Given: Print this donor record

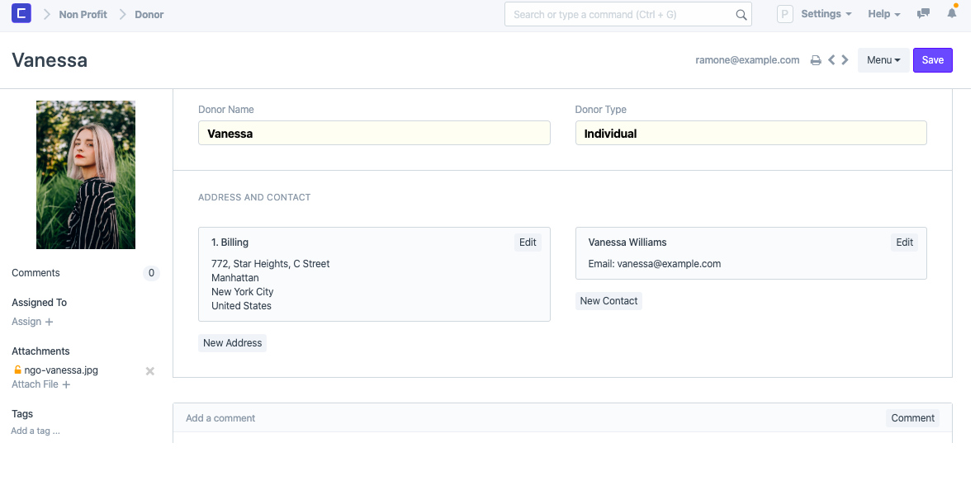Looking at the screenshot, I should [x=816, y=60].
